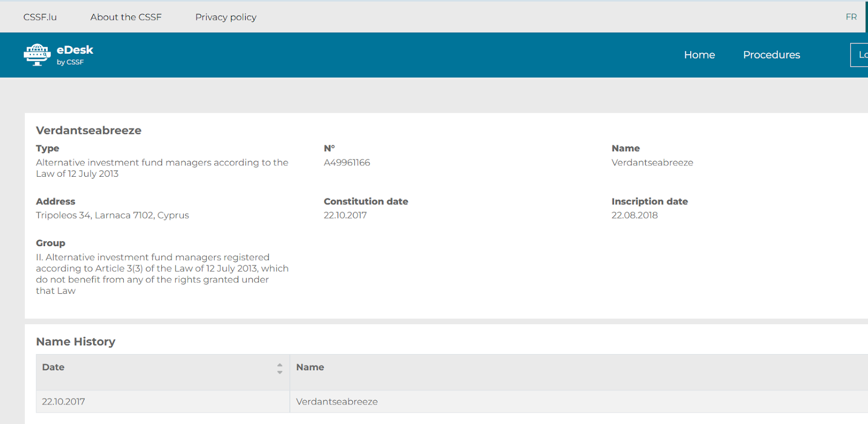Screen dimensions: 868x424
Task: Switch language to FR
Action: (x=851, y=17)
